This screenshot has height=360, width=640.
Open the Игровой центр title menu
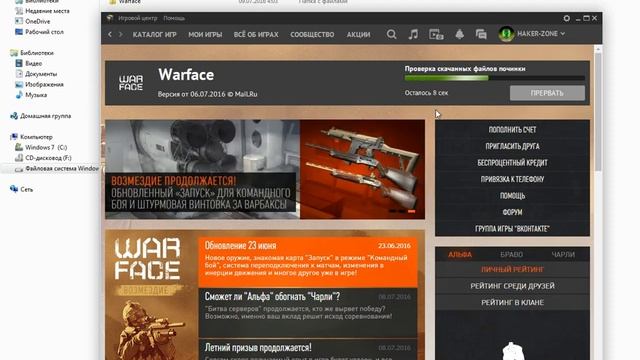coord(138,18)
